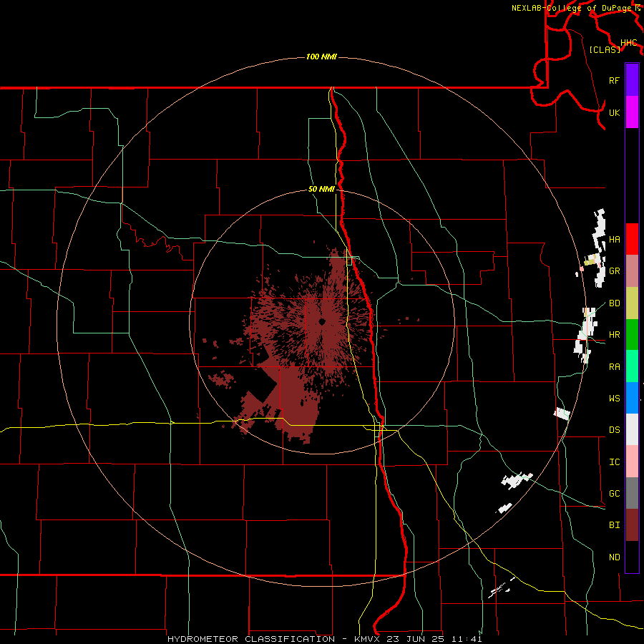Click the gray GC swatch in the legend
The width and height of the screenshot is (644, 644).
click(x=632, y=493)
